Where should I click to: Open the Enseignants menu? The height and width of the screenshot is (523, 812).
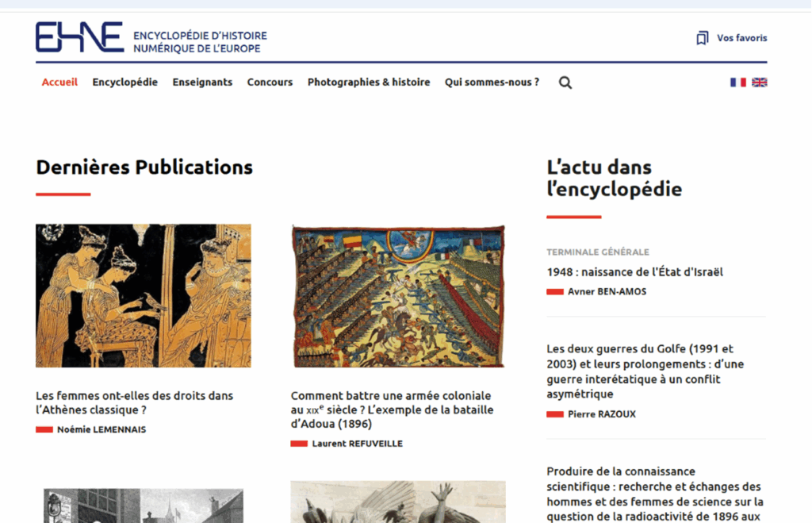tap(202, 82)
